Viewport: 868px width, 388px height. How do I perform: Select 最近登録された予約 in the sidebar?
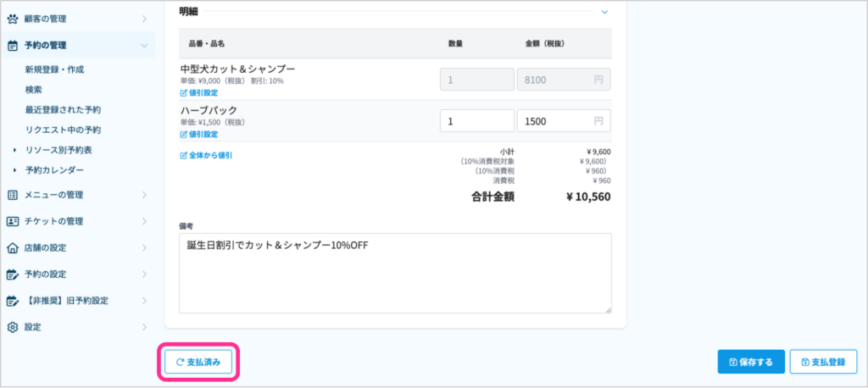click(x=63, y=110)
